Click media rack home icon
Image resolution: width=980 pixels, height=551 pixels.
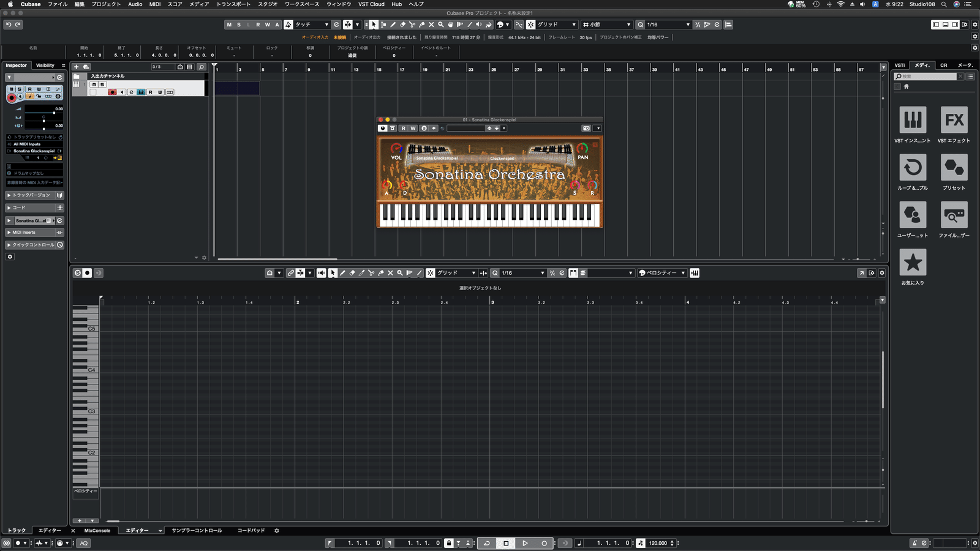point(907,86)
